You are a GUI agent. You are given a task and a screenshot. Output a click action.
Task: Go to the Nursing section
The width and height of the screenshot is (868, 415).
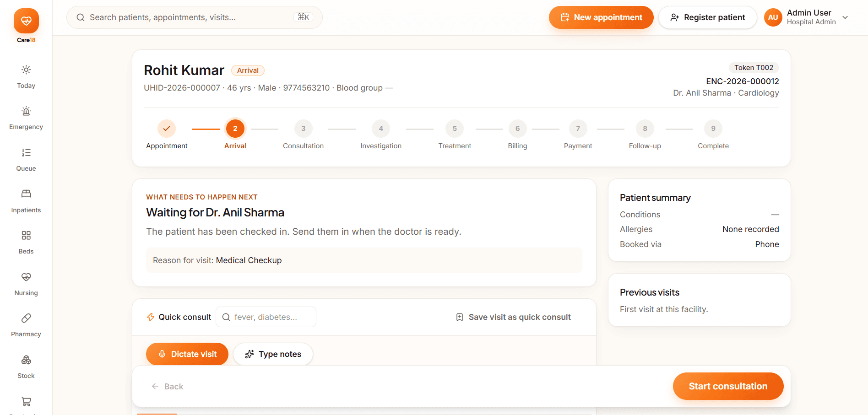(26, 284)
